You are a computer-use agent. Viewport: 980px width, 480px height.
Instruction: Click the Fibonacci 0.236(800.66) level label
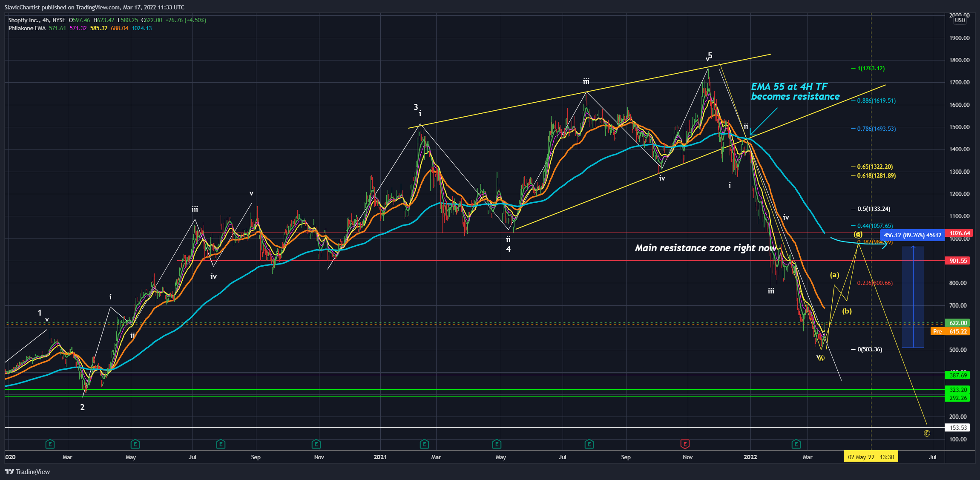875,283
